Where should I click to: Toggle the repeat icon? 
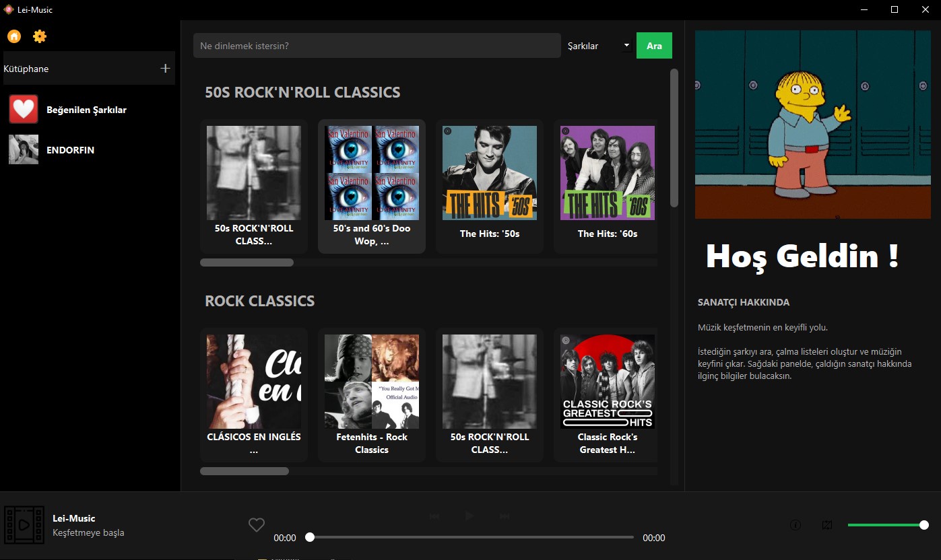(828, 525)
